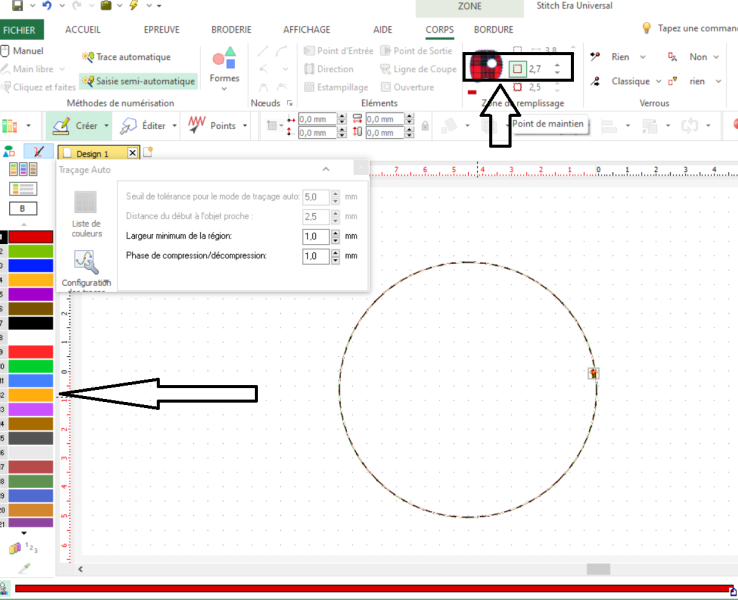The image size is (738, 600).
Task: Select the Manuel digitizing option
Action: click(x=26, y=50)
